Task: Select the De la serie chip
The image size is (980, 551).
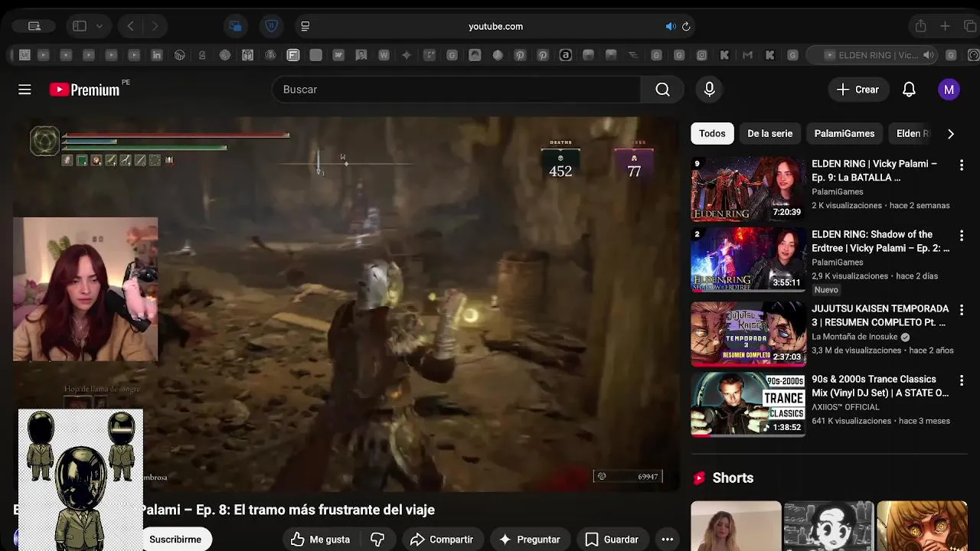Action: point(769,133)
